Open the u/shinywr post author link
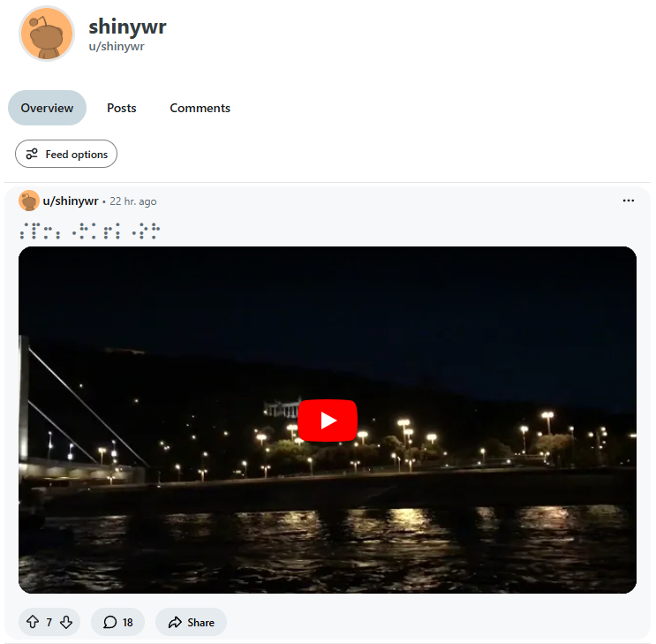 [71, 201]
